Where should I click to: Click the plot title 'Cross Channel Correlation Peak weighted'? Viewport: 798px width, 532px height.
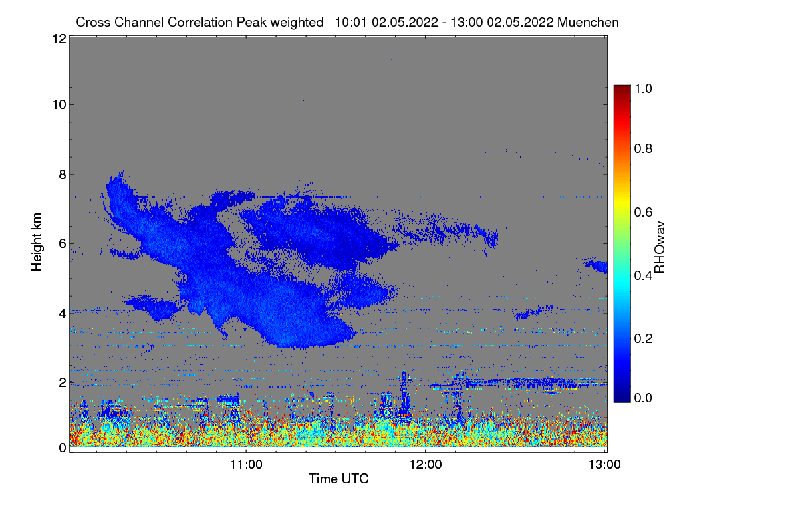click(x=199, y=22)
